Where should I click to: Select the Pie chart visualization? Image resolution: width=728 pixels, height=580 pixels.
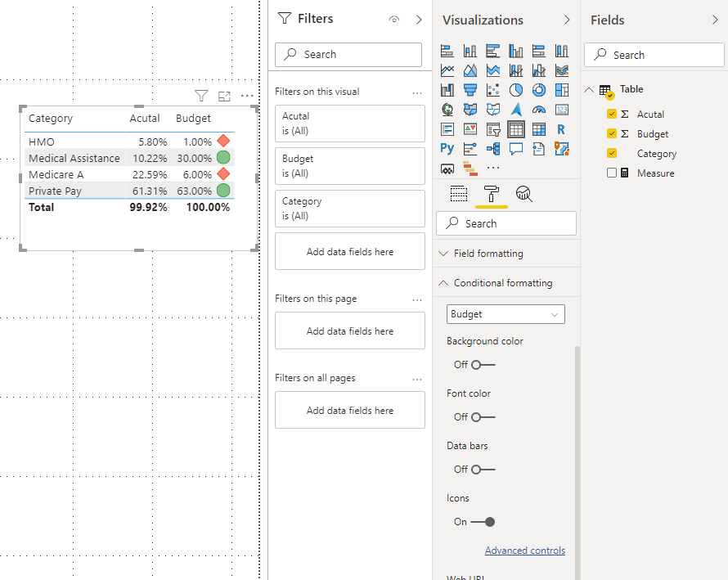pyautogui.click(x=516, y=90)
